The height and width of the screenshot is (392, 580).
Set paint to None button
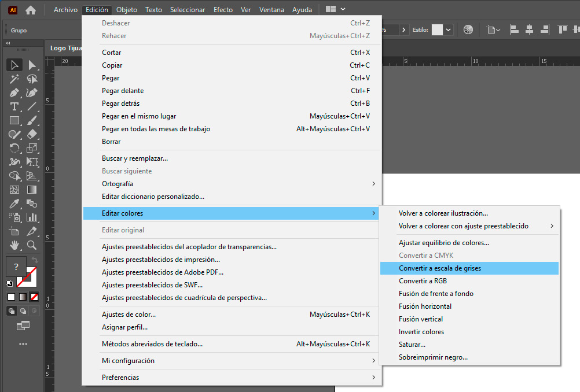tap(34, 297)
